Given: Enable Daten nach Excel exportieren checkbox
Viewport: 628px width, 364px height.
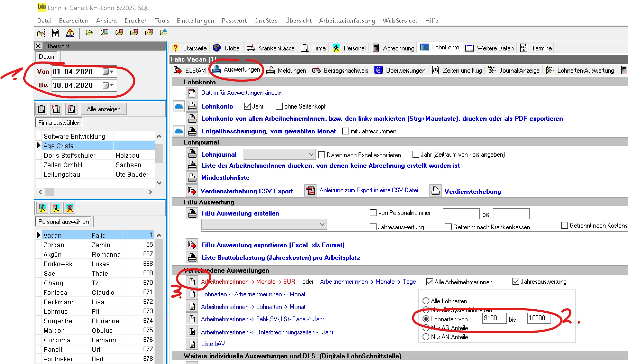Looking at the screenshot, I should [x=322, y=155].
